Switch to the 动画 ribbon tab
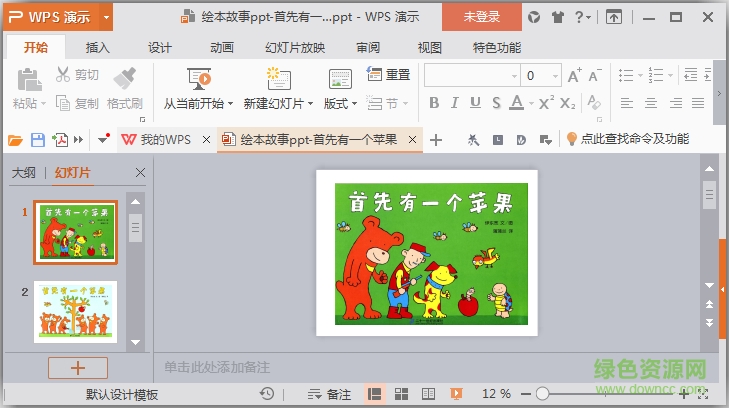This screenshot has height=408, width=729. pyautogui.click(x=222, y=47)
